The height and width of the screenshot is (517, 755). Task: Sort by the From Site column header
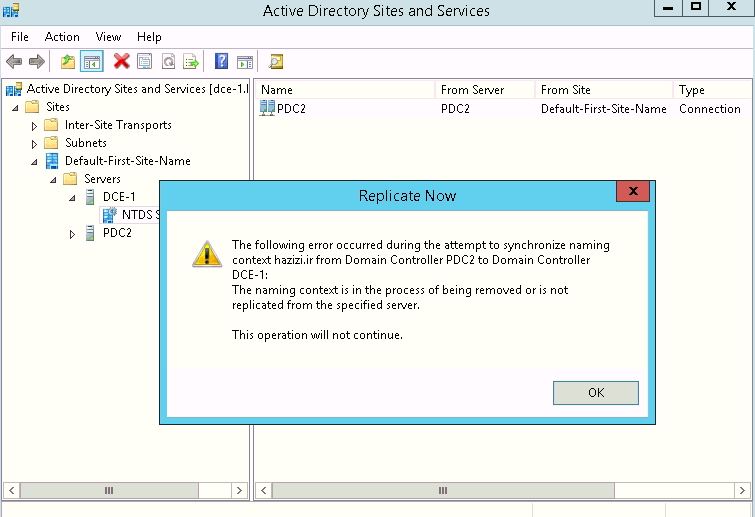pos(604,90)
